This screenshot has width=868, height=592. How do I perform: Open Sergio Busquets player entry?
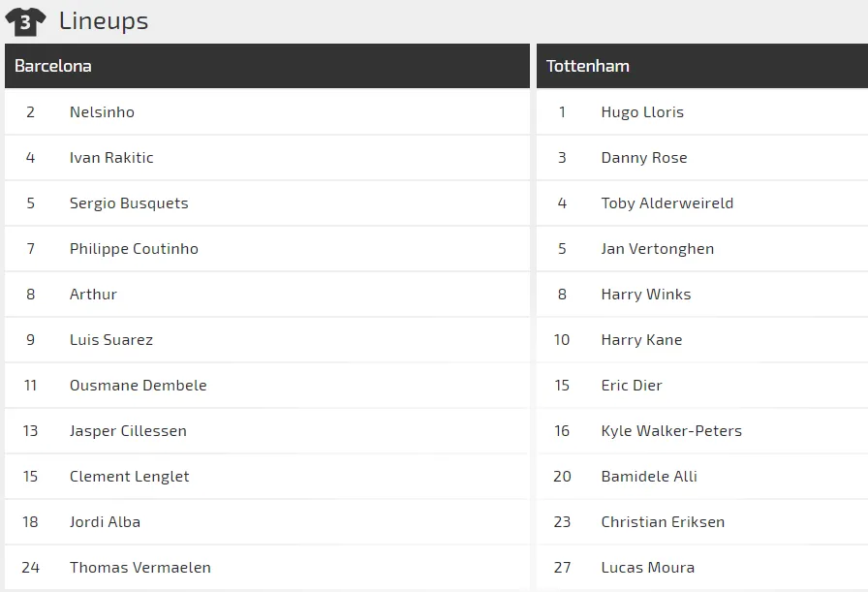tap(129, 203)
